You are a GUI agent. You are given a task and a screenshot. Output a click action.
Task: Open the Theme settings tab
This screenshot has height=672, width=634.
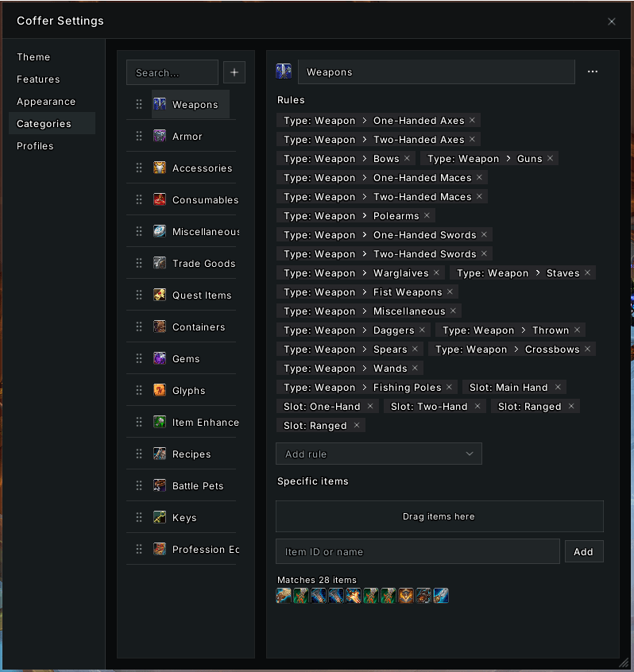pyautogui.click(x=33, y=57)
